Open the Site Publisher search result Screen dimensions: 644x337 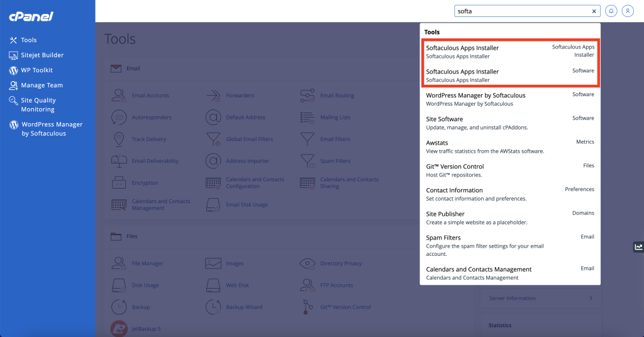[x=510, y=218]
